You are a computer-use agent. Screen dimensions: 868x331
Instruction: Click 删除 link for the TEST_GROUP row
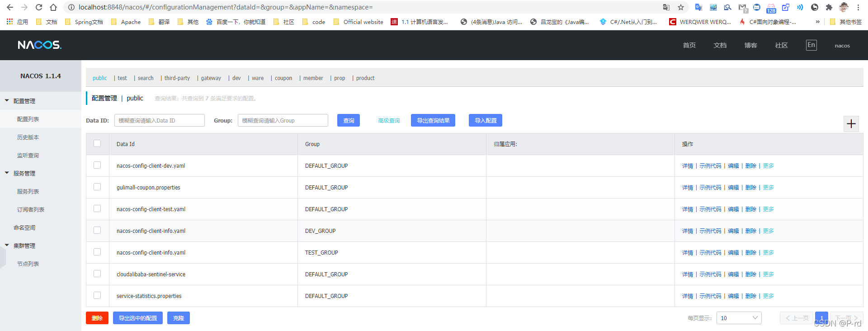point(750,253)
